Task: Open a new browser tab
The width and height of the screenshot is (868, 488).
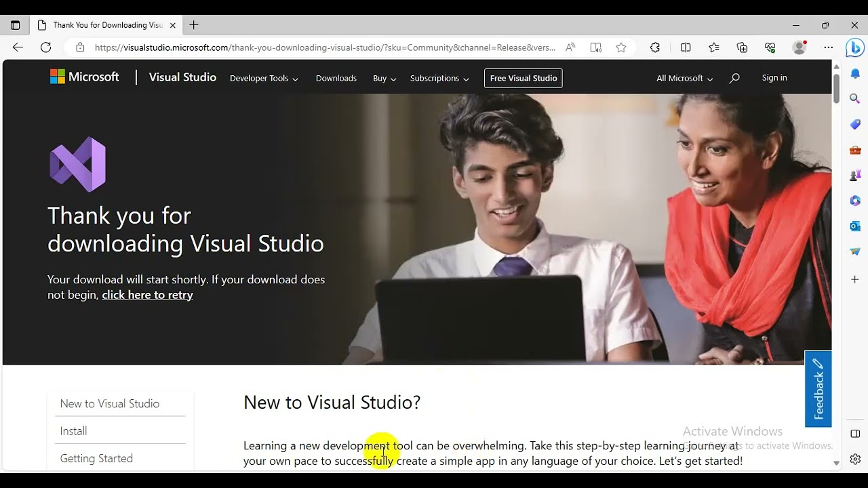Action: (194, 25)
